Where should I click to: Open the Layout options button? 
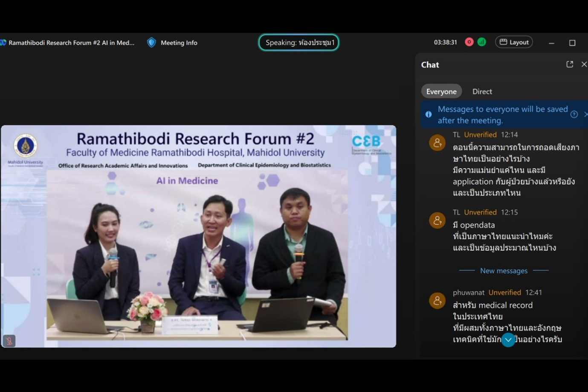514,42
